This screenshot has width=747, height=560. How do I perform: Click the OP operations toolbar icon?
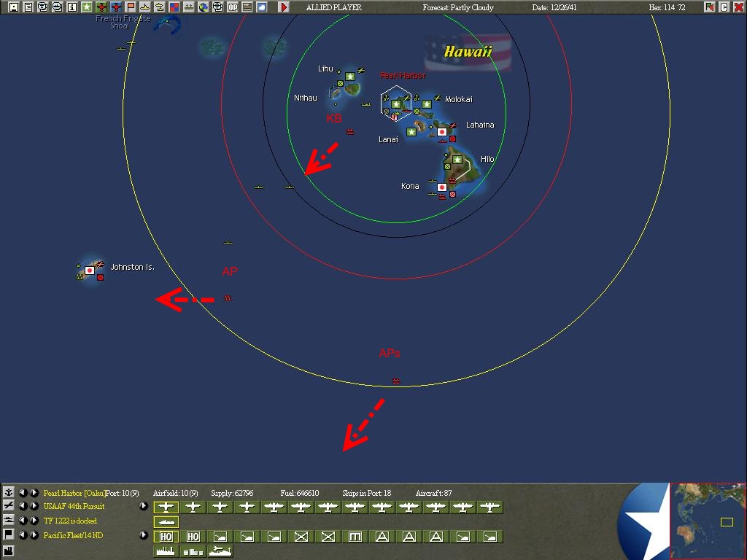[233, 7]
